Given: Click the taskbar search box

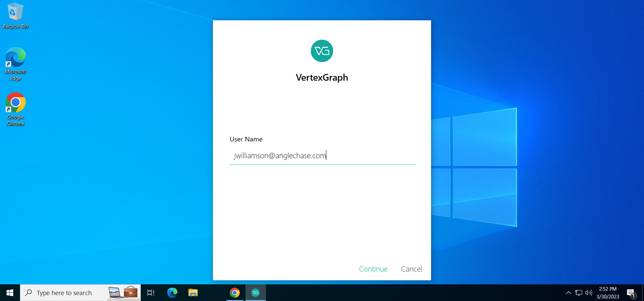Looking at the screenshot, I should [80, 293].
